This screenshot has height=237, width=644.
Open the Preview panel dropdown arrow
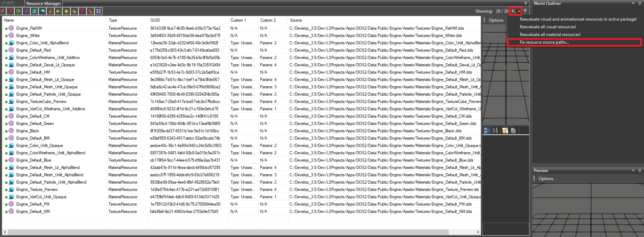pos(633,171)
